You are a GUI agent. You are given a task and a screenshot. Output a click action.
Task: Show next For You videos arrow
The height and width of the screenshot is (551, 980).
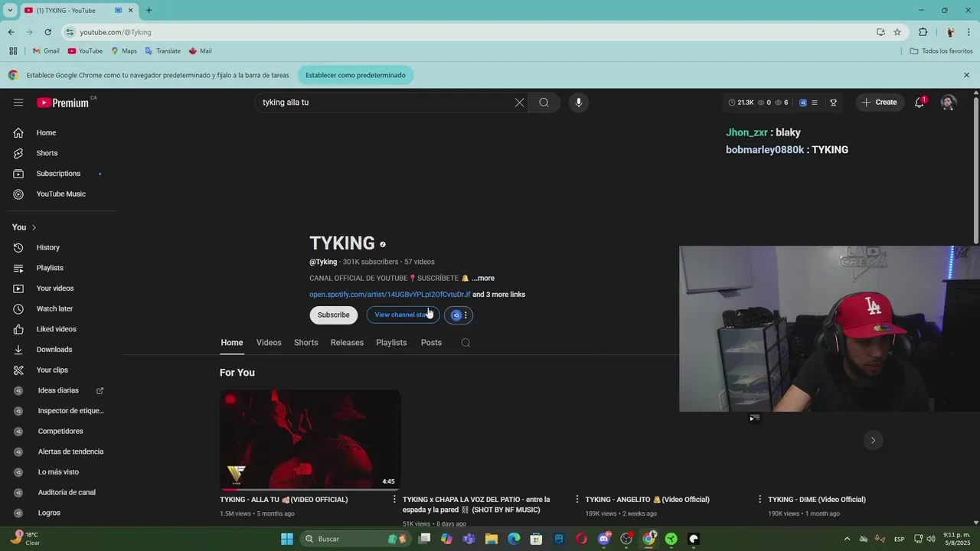pyautogui.click(x=873, y=440)
